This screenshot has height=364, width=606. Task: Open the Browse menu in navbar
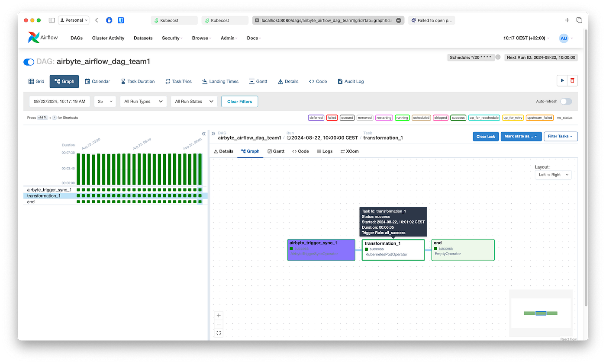point(201,38)
